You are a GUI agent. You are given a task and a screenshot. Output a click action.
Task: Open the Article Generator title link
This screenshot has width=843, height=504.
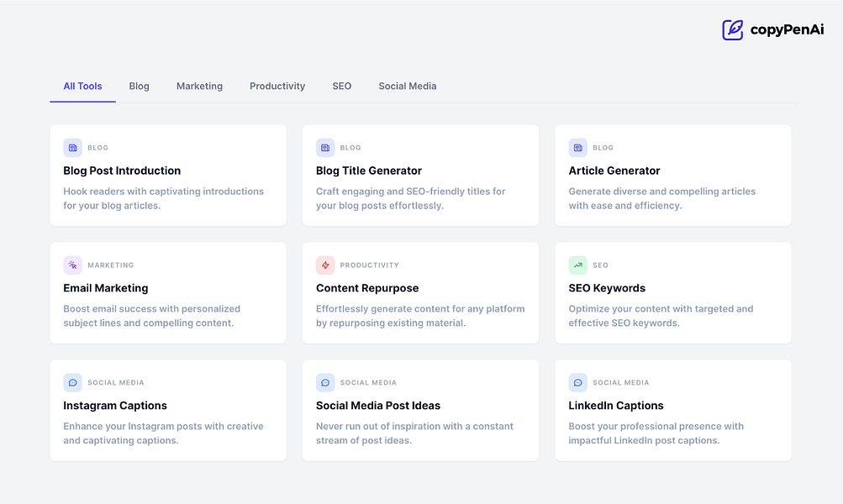(614, 171)
